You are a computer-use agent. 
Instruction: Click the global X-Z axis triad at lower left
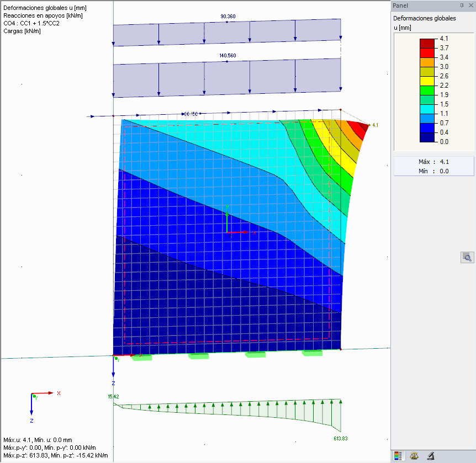44,407
